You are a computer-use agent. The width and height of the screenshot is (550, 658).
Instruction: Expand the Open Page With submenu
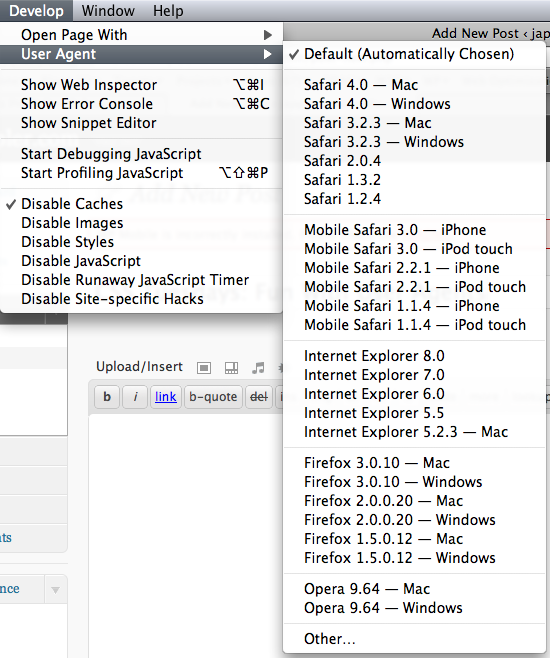pyautogui.click(x=141, y=35)
